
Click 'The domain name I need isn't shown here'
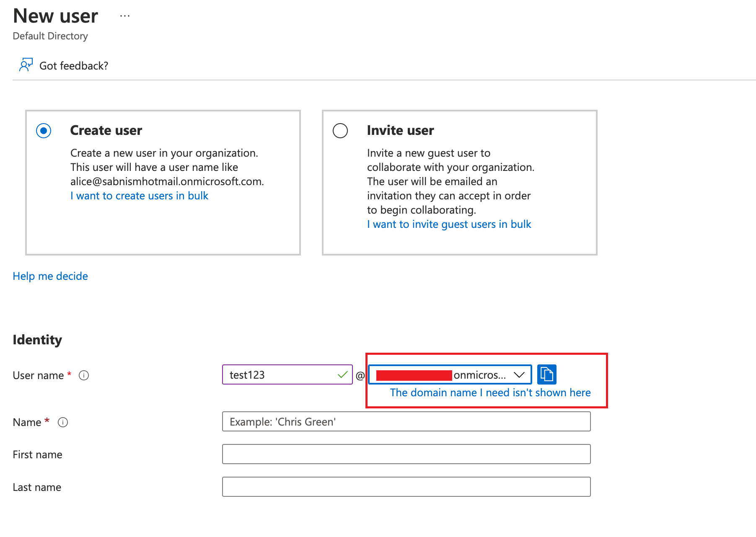(490, 392)
